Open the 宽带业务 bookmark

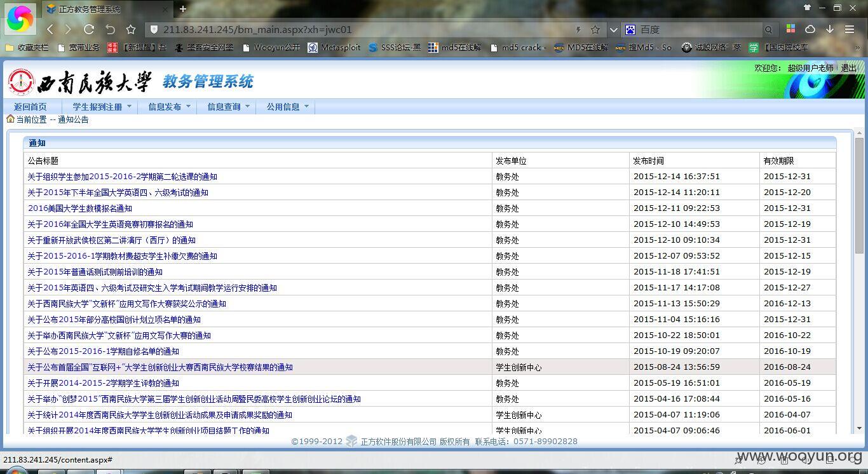tap(79, 47)
